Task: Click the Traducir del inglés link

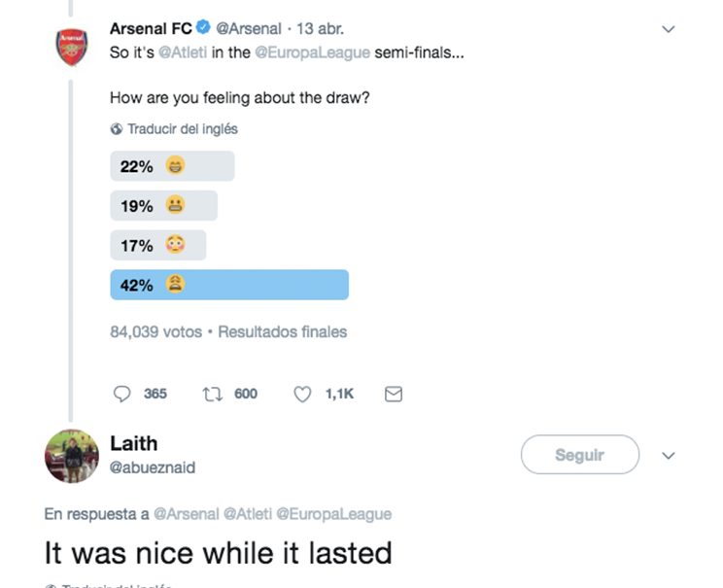Action: pos(183,129)
